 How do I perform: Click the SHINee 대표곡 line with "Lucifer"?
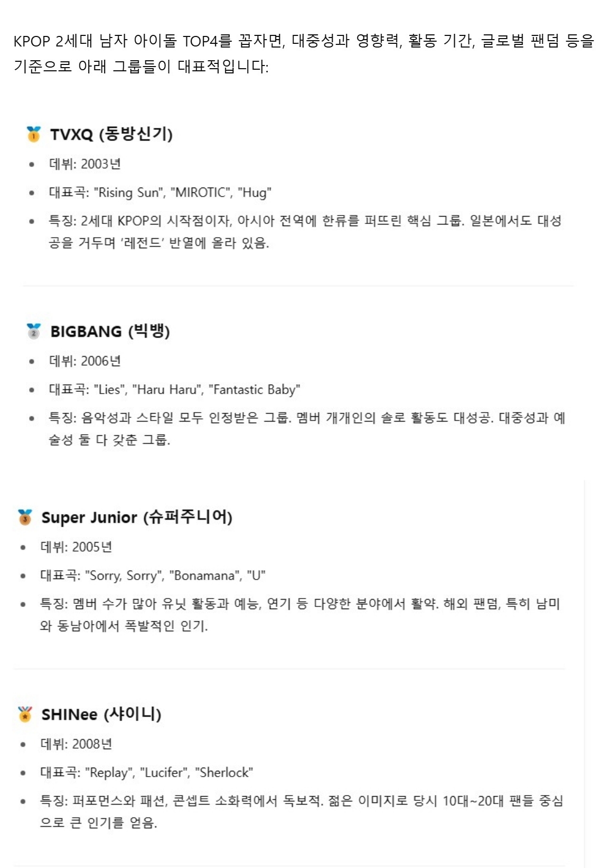(147, 773)
